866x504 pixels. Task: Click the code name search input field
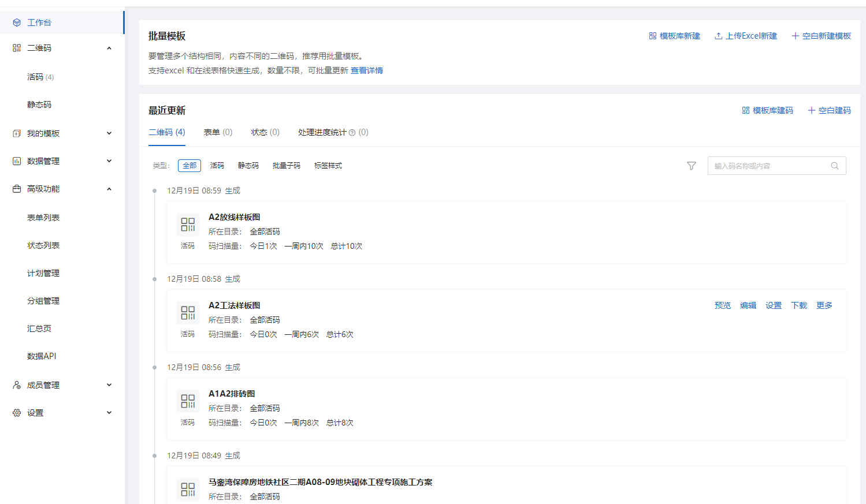click(768, 166)
